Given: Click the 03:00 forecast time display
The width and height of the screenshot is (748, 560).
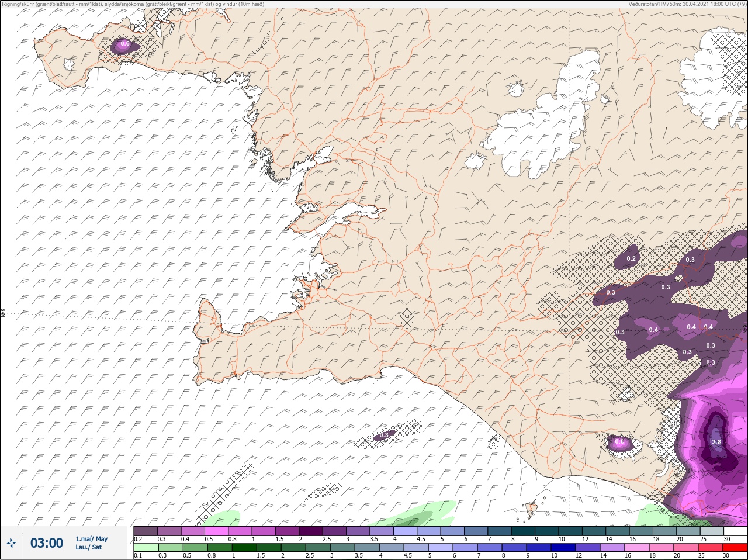Looking at the screenshot, I should click(x=47, y=543).
